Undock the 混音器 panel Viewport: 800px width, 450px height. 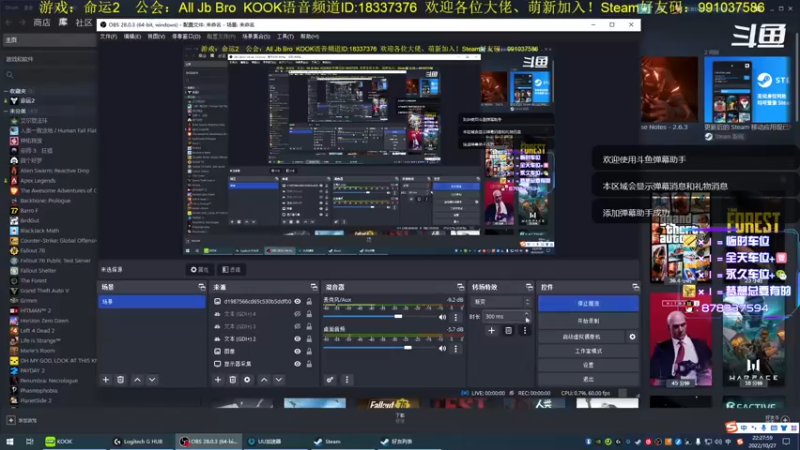click(460, 287)
